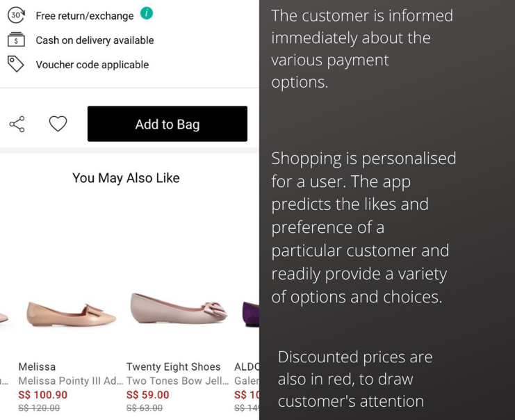
Task: Open Melissa Pointy III product title
Action: coord(71,381)
